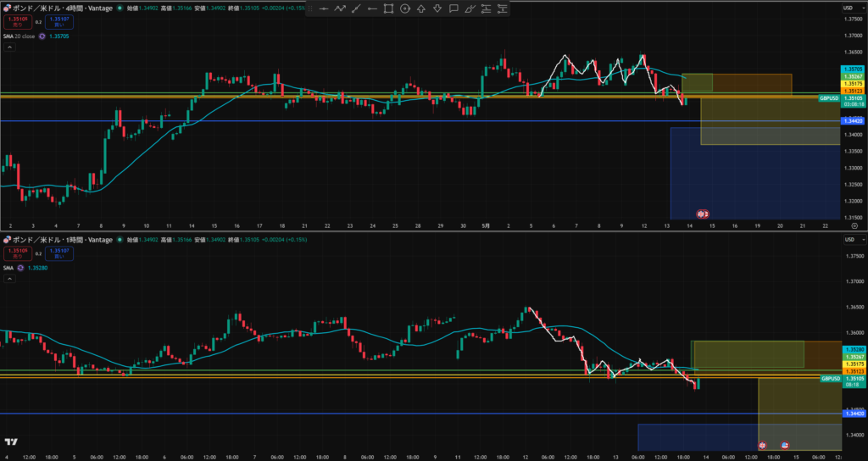Viewport: 868px width, 461px height.
Task: Open the USD currency dropdown on the top chart
Action: tap(848, 8)
